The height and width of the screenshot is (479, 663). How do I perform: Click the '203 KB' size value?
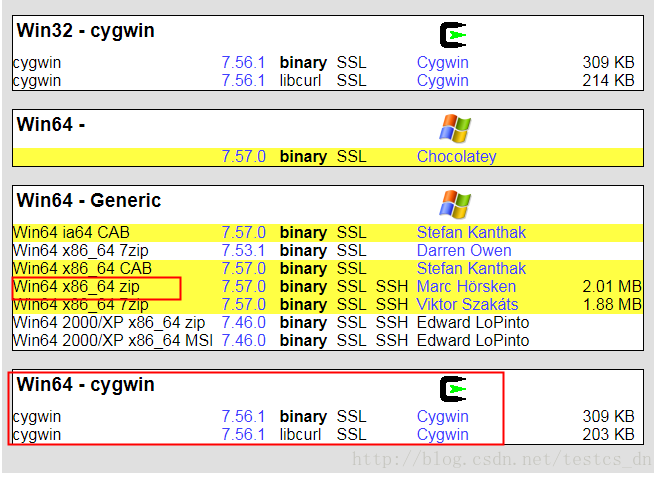(608, 434)
